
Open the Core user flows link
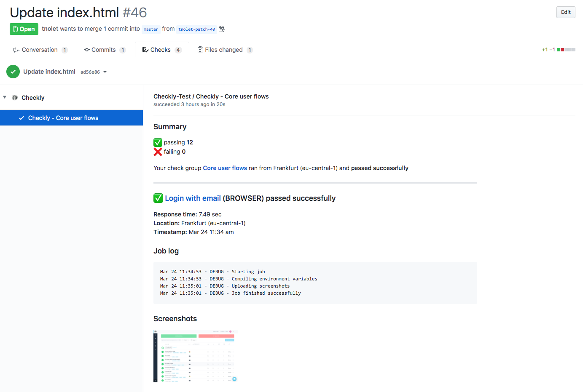point(225,168)
